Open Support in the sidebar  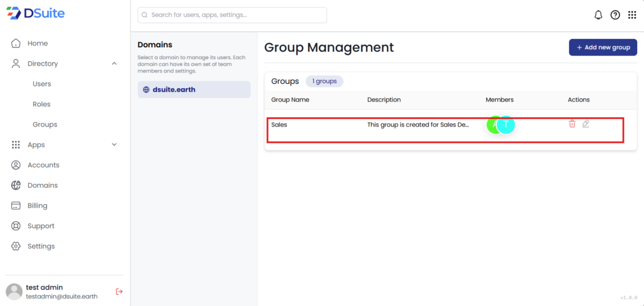tap(41, 226)
